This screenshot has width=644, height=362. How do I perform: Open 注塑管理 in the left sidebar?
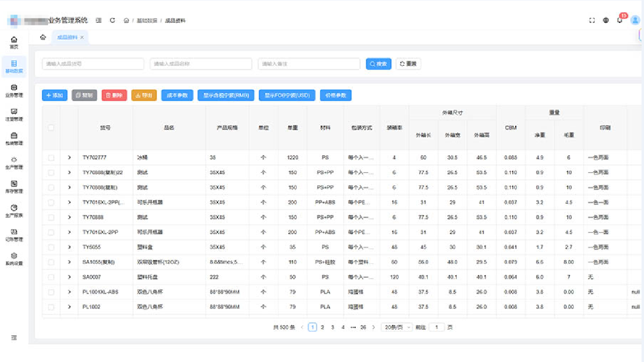pyautogui.click(x=14, y=115)
